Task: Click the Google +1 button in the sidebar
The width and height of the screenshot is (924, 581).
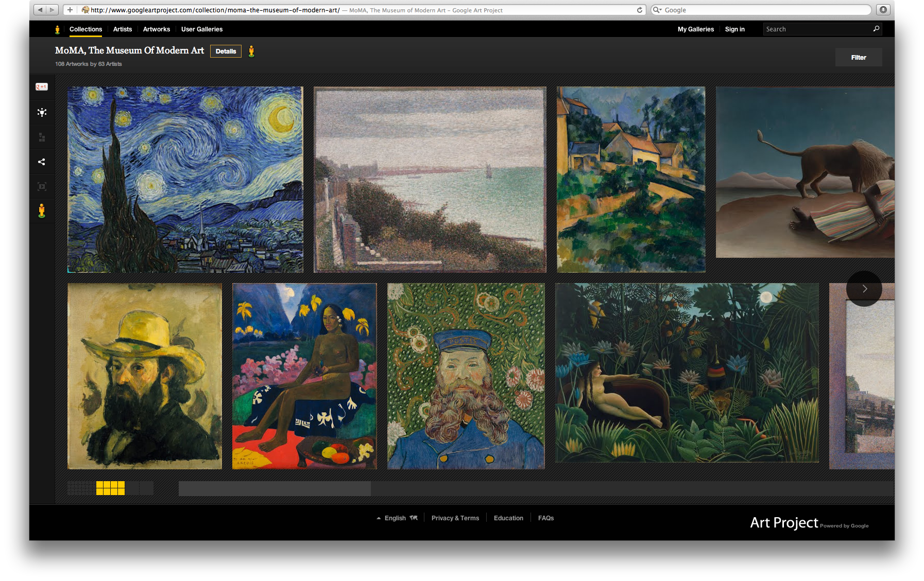Action: click(41, 86)
